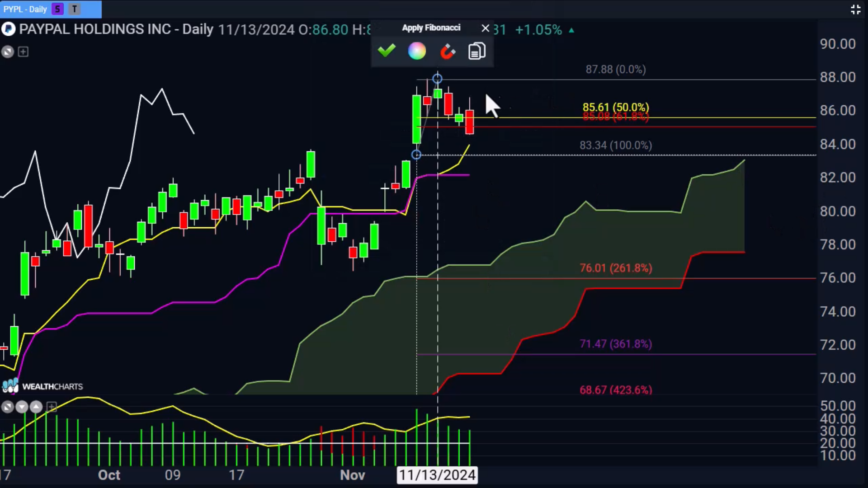
Task: Click the 71.47 (361.8%) Fibonacci label
Action: pos(616,344)
